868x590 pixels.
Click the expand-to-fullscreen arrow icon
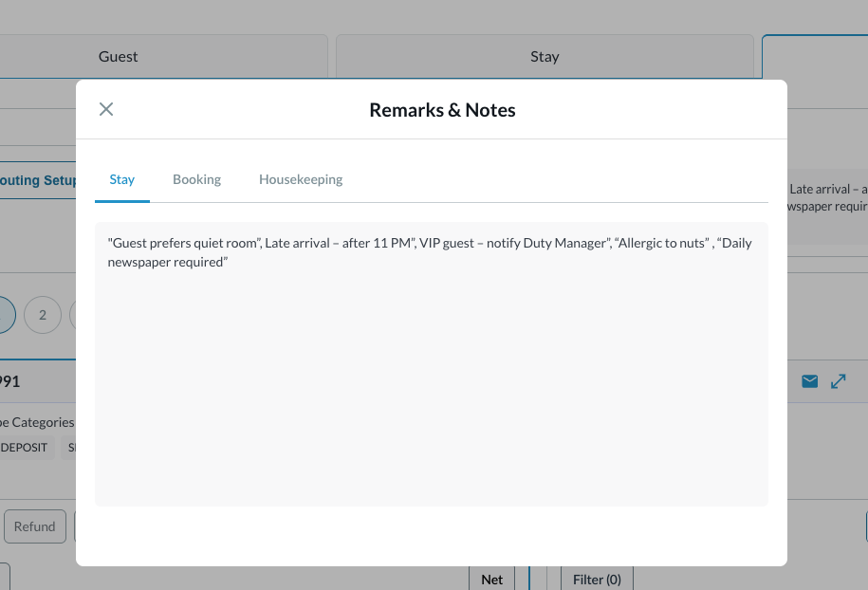pos(839,380)
